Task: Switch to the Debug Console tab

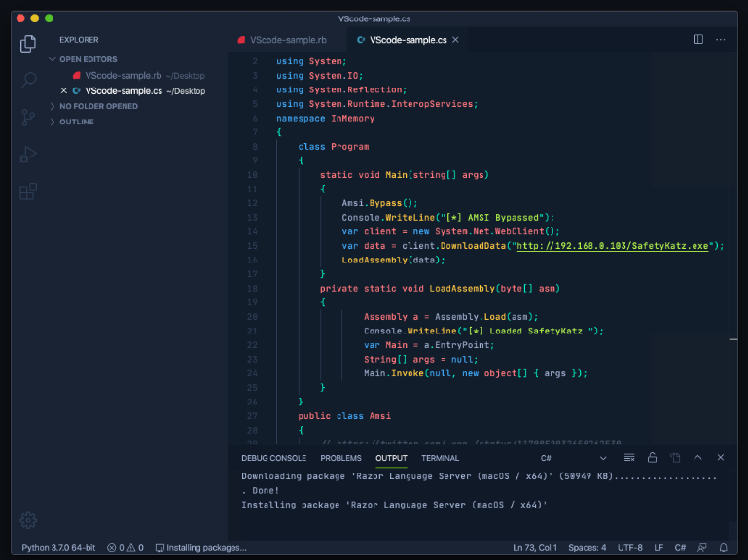Action: coord(274,458)
